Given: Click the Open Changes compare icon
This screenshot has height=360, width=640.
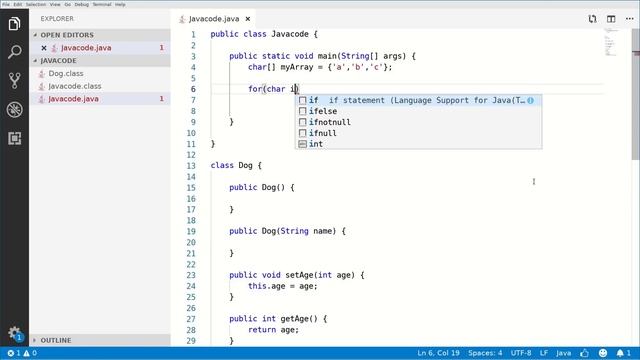Looking at the screenshot, I should tap(592, 19).
